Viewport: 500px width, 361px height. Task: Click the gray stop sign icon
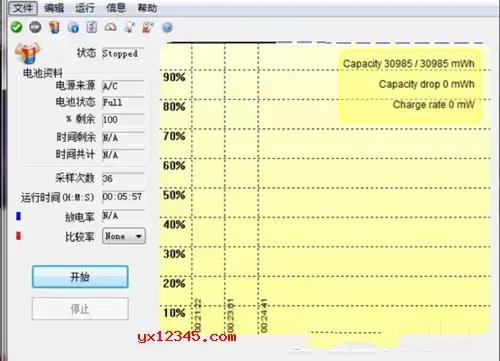tap(35, 27)
